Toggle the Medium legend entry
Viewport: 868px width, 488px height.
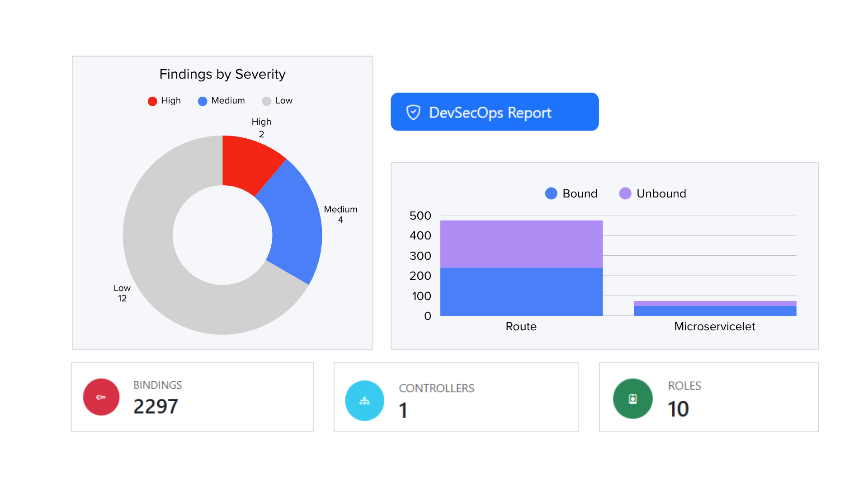[222, 101]
